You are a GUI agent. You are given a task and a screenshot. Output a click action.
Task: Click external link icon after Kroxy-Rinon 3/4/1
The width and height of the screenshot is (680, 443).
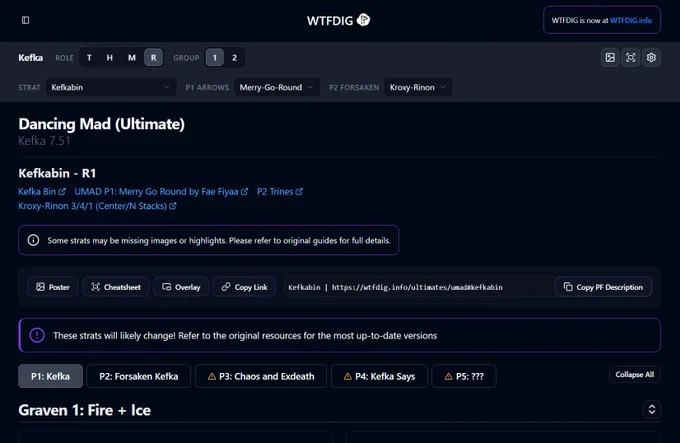pos(173,206)
